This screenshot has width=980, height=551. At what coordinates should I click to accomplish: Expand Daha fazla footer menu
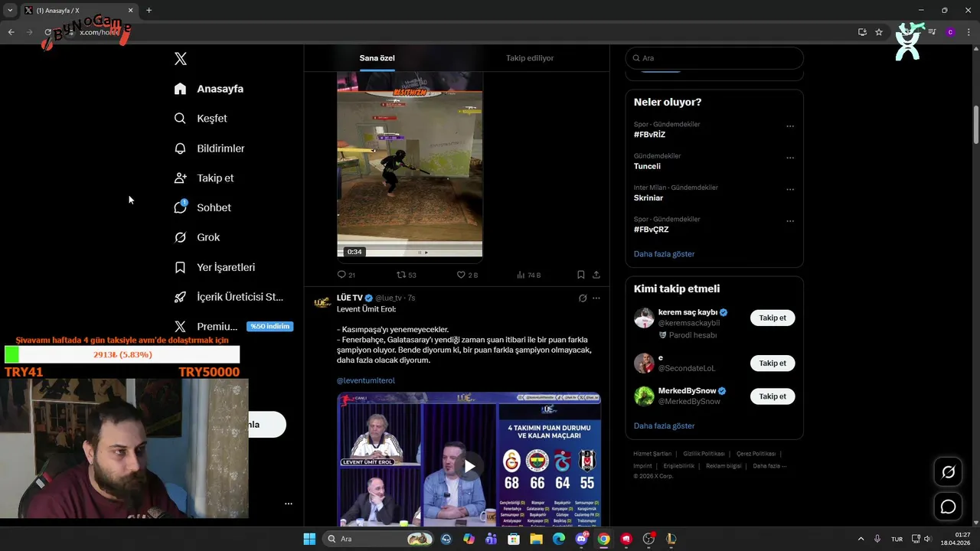(769, 466)
